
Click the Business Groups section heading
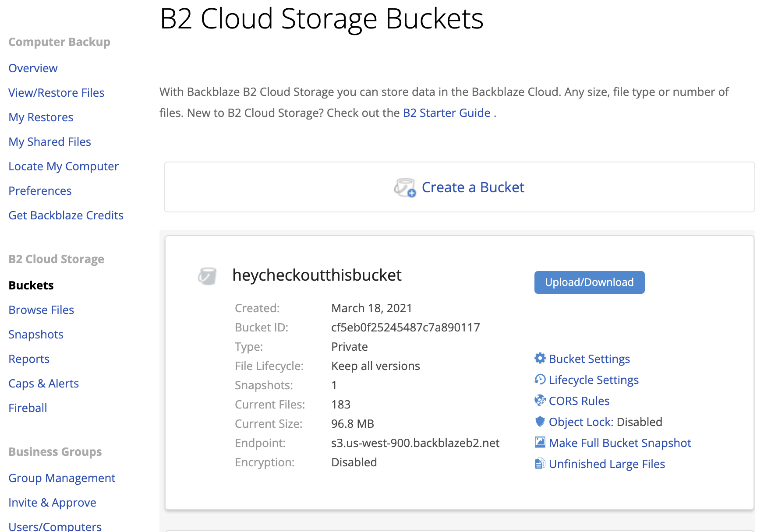coord(55,452)
